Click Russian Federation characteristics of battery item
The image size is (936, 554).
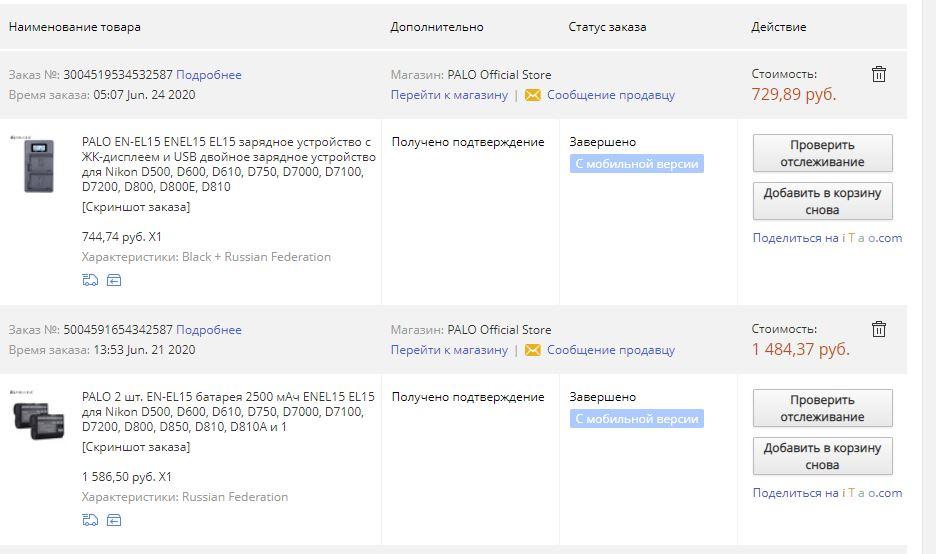pos(235,497)
